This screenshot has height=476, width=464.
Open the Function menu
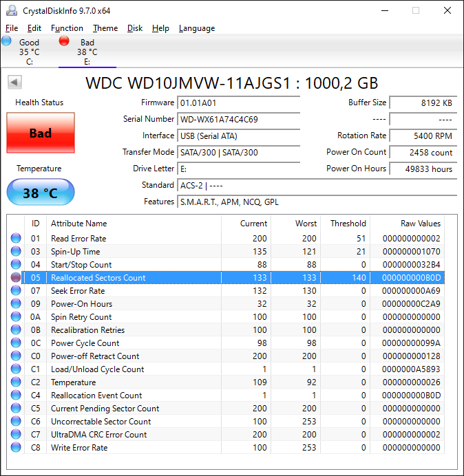(x=67, y=28)
